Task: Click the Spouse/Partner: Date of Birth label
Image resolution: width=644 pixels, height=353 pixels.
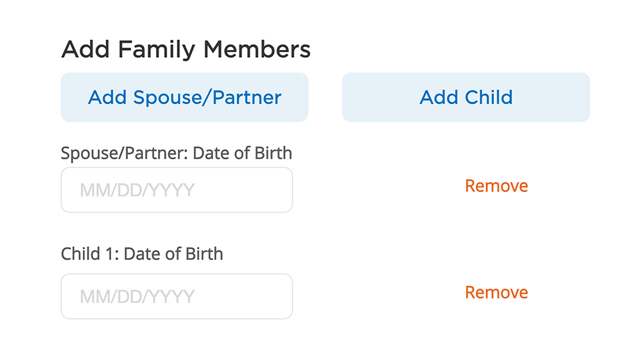Action: point(177,153)
